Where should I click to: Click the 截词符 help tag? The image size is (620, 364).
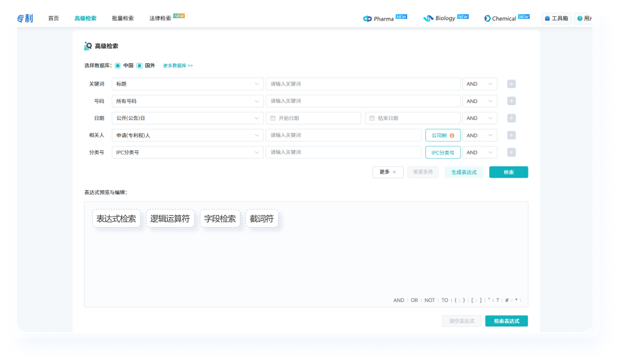(x=262, y=218)
